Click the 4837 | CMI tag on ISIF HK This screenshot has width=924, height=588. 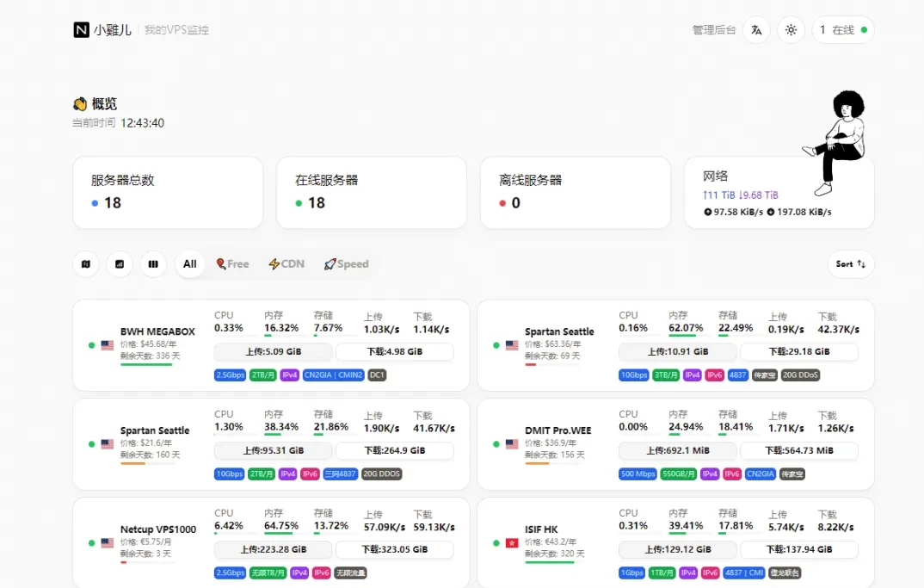743,573
